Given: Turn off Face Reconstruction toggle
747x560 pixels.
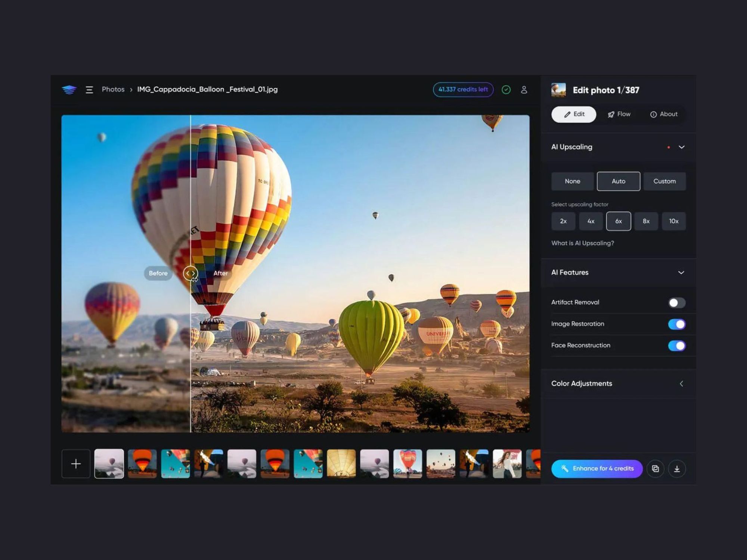Looking at the screenshot, I should 676,346.
